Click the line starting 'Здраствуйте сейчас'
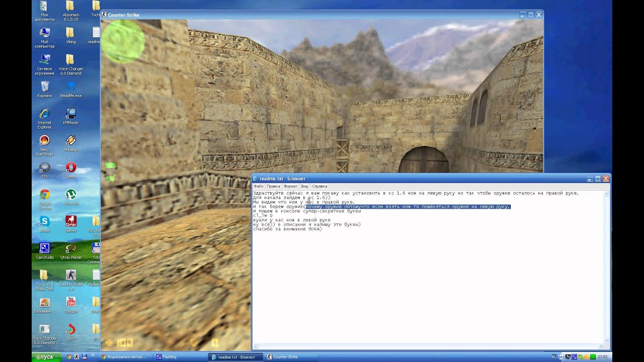 click(x=416, y=193)
